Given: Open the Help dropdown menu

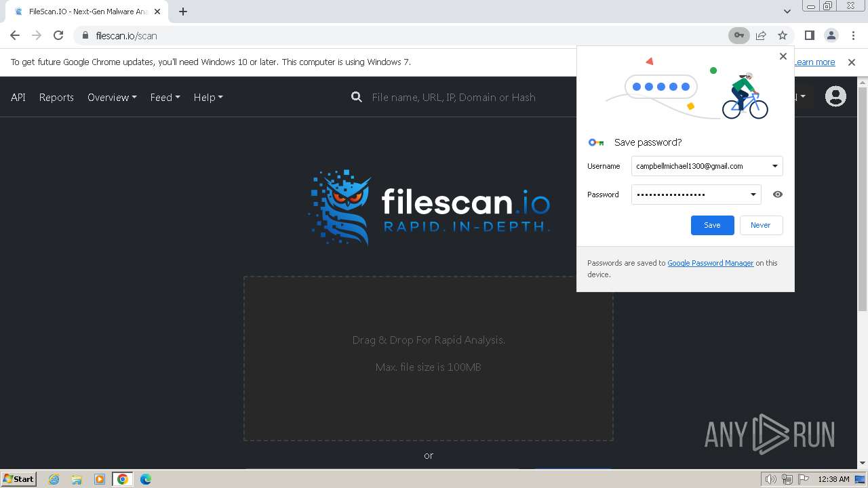Looking at the screenshot, I should (x=208, y=97).
